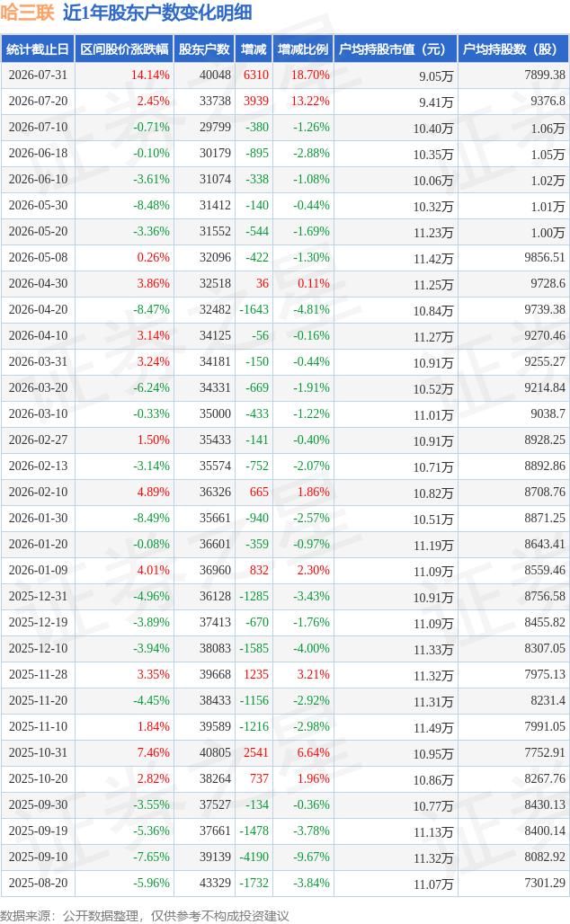Select the 2026-07-31 date row

click(285, 75)
